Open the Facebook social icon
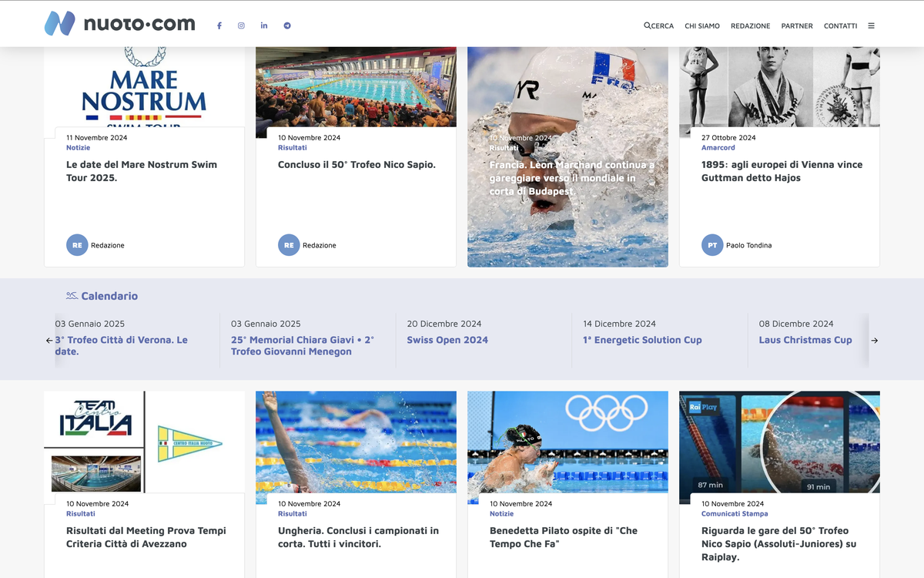Image resolution: width=924 pixels, height=578 pixels. pyautogui.click(x=219, y=25)
